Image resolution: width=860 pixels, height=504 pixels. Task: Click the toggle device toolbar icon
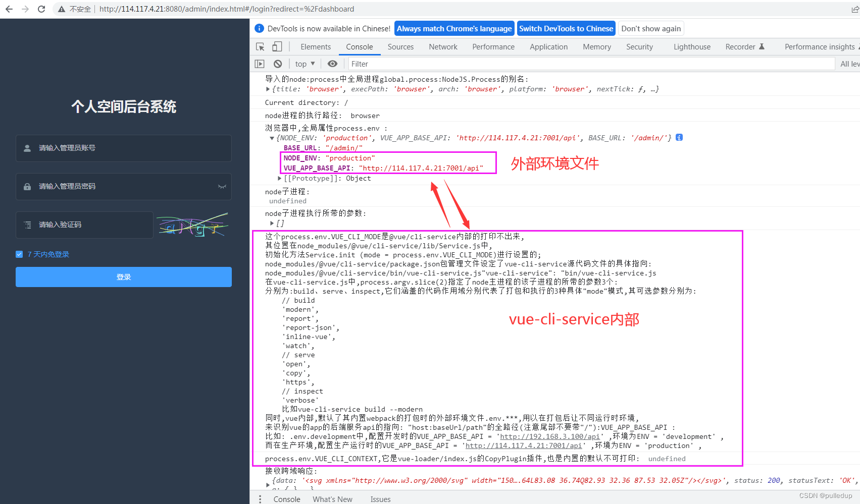[x=277, y=46]
